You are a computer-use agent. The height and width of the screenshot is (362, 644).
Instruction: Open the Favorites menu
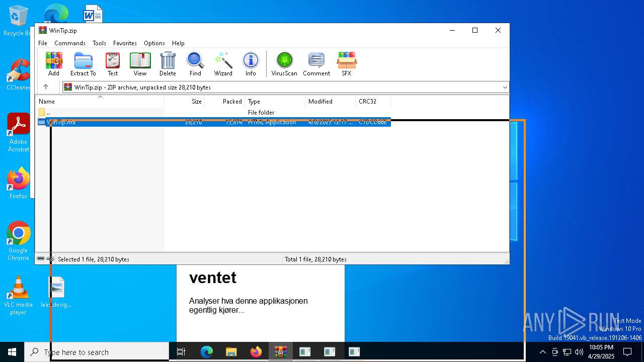(x=125, y=43)
